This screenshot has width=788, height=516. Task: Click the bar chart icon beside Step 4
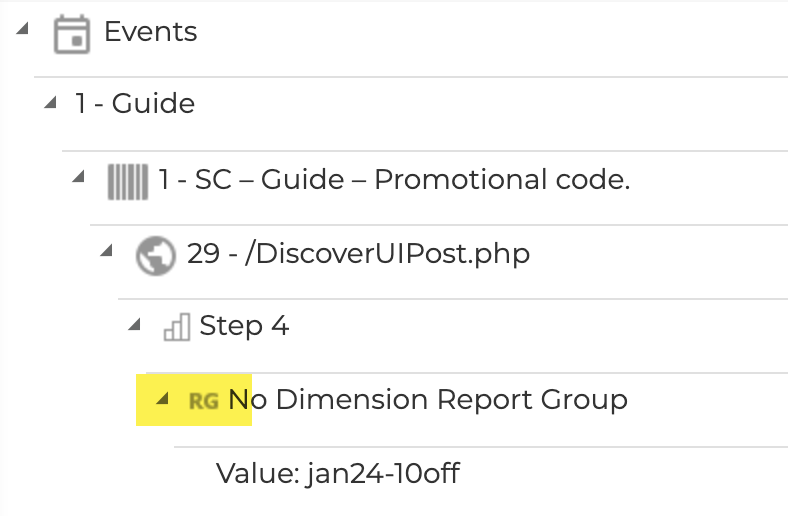click(x=176, y=327)
